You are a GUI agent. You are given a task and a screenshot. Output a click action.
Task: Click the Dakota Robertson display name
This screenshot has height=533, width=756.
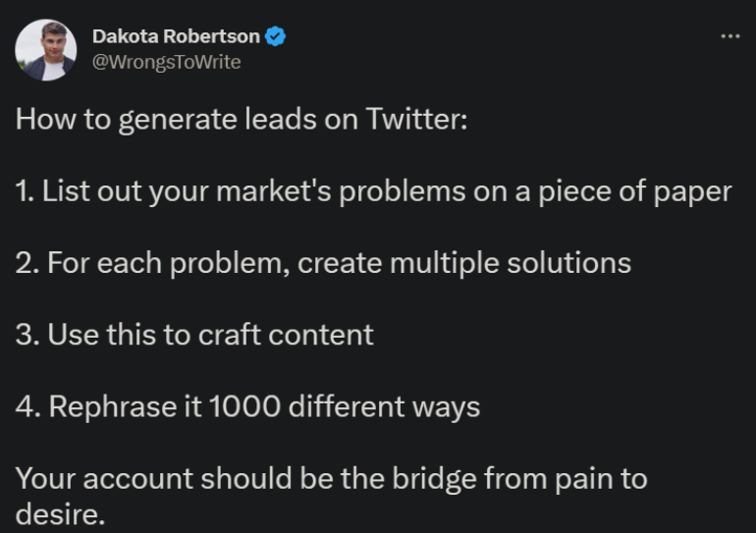[x=176, y=36]
